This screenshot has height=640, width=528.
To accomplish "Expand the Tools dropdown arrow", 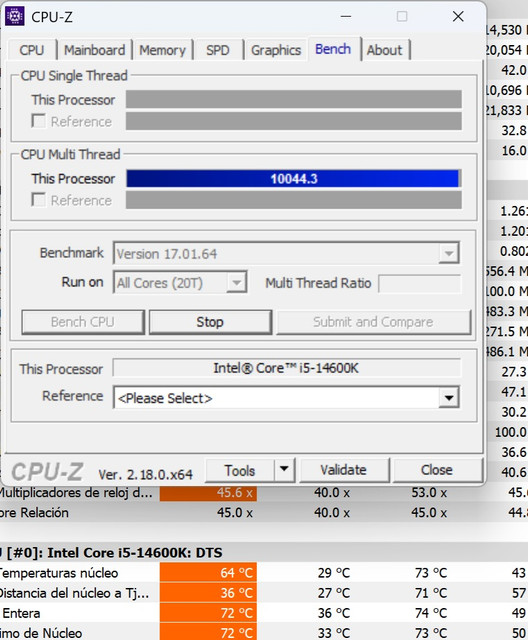I will coord(284,470).
